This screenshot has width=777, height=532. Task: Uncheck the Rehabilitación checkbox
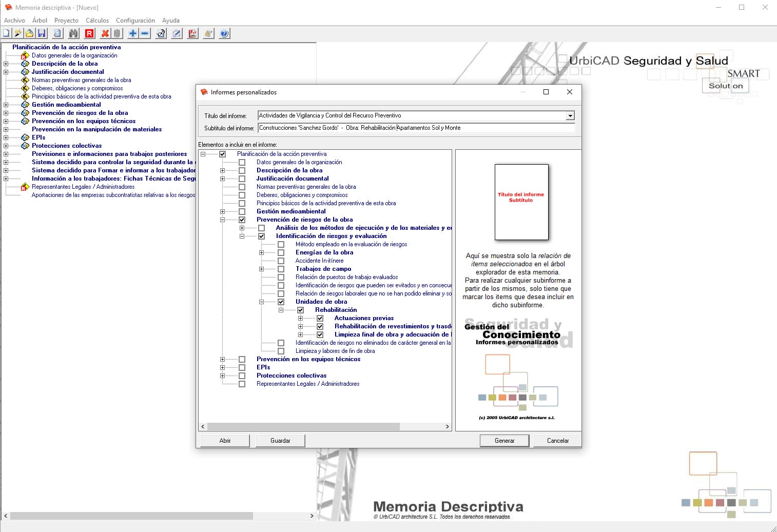point(301,310)
